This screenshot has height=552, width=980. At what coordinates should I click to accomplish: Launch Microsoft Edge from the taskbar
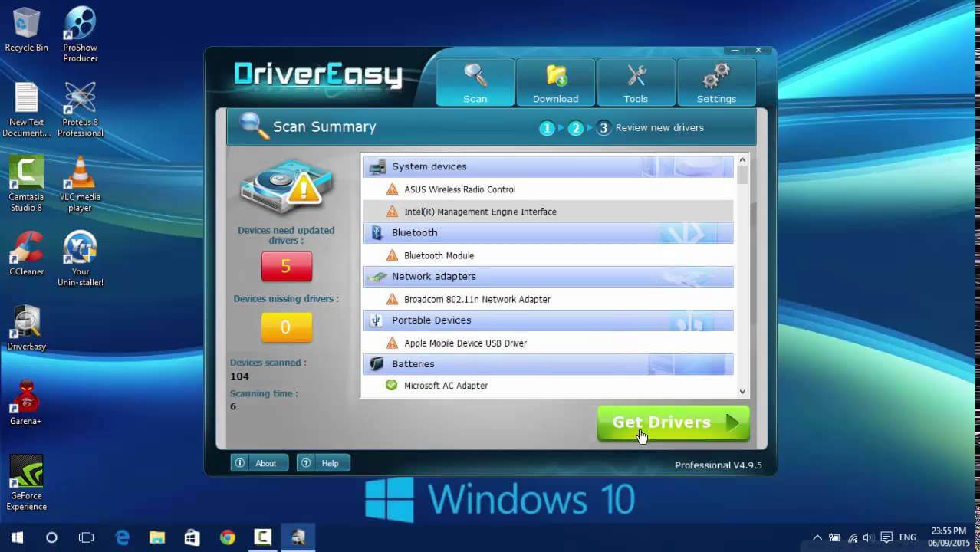[122, 537]
